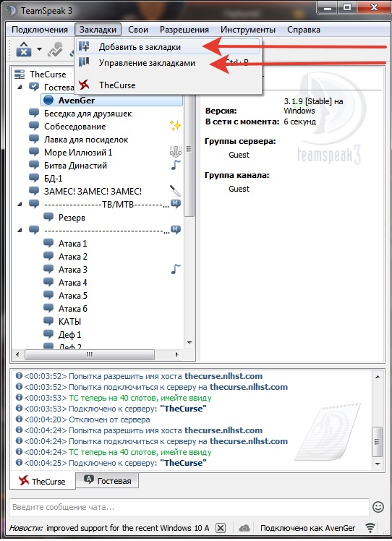The width and height of the screenshot is (392, 541).
Task: Click the channel tree scroll-left arrow
Action: 18,354
